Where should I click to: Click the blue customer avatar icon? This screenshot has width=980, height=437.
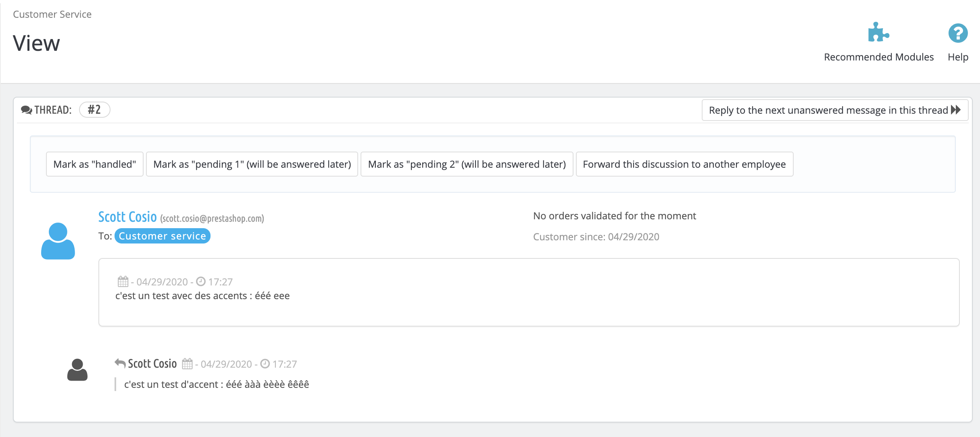click(58, 241)
